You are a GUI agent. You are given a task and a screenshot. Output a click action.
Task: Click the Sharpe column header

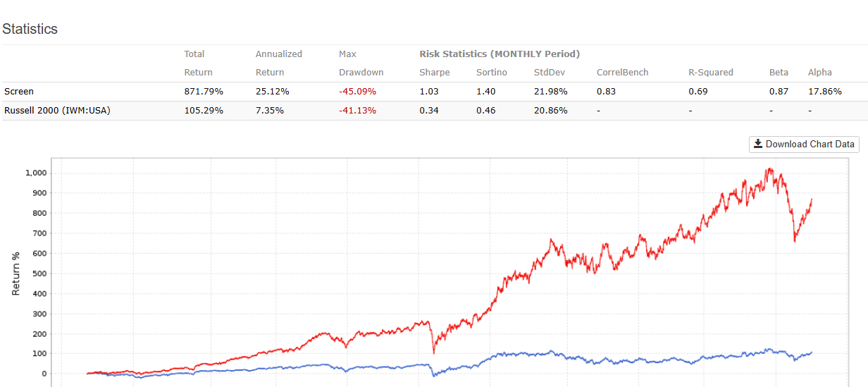click(x=434, y=73)
